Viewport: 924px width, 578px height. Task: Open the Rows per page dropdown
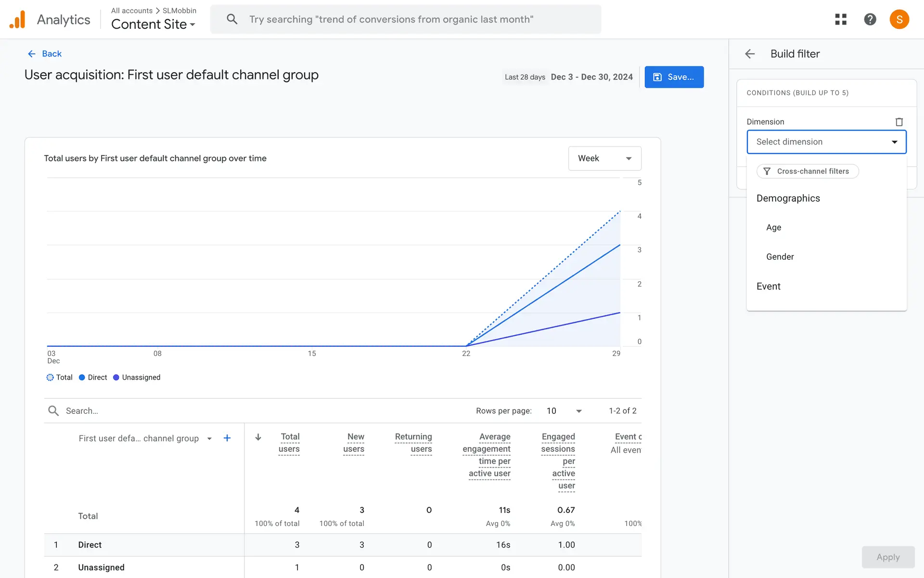[564, 411]
